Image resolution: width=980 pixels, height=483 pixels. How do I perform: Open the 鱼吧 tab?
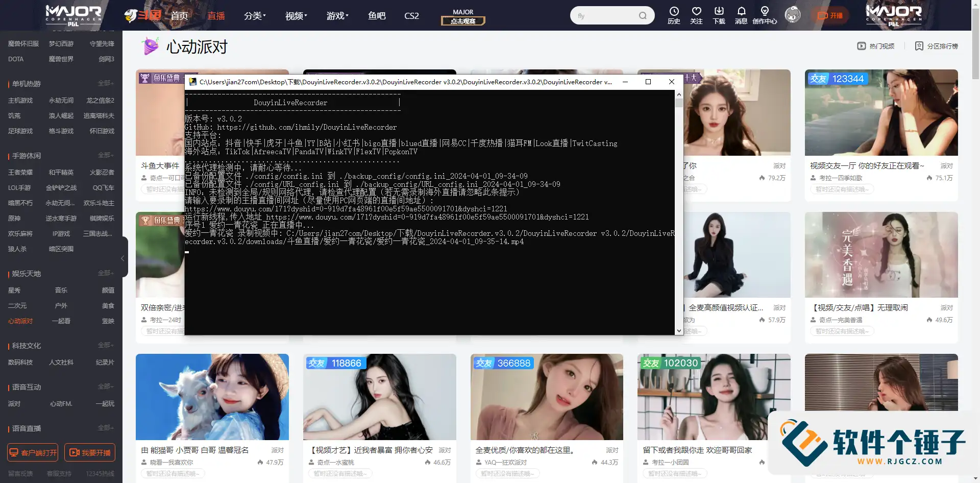[x=377, y=16]
